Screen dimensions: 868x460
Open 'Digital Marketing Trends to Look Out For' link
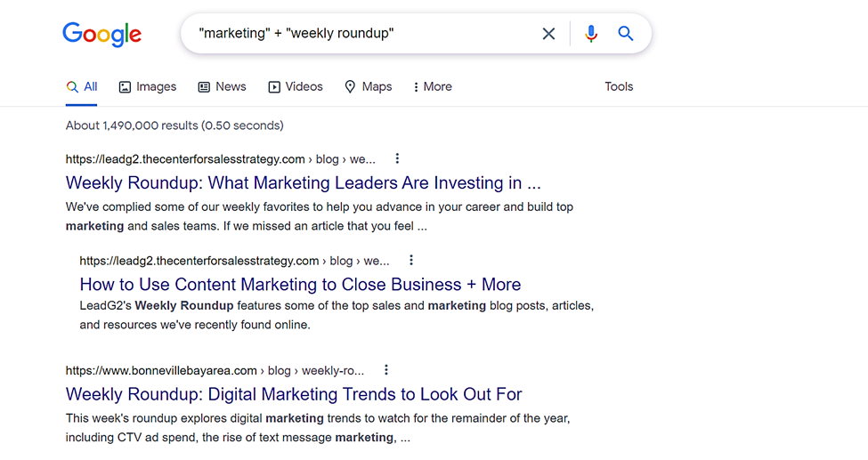pos(294,394)
